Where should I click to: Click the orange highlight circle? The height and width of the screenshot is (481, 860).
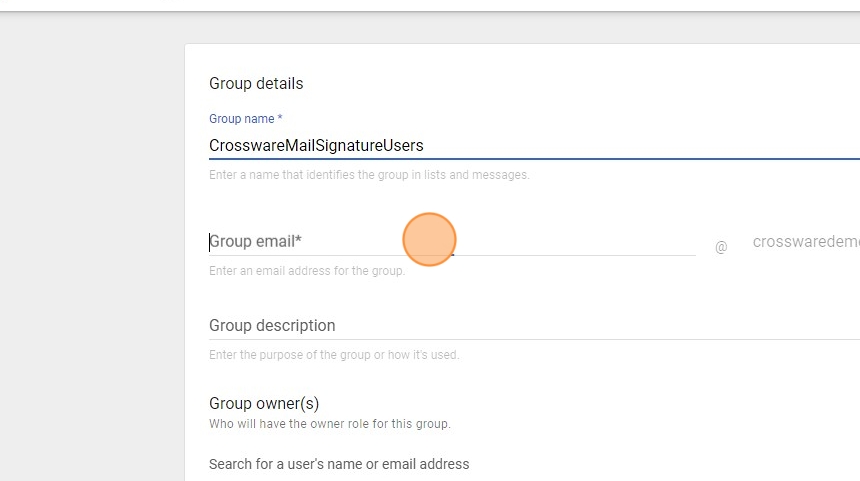(x=430, y=240)
